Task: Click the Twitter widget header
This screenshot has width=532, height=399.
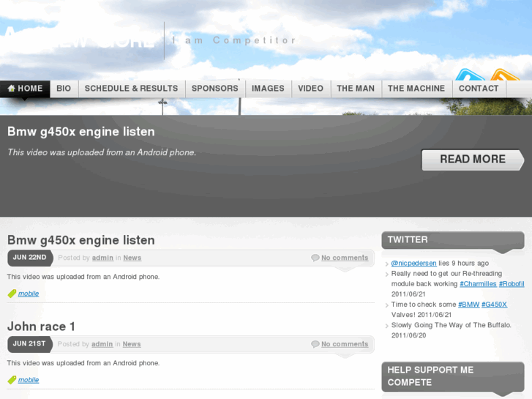Action: click(x=453, y=240)
